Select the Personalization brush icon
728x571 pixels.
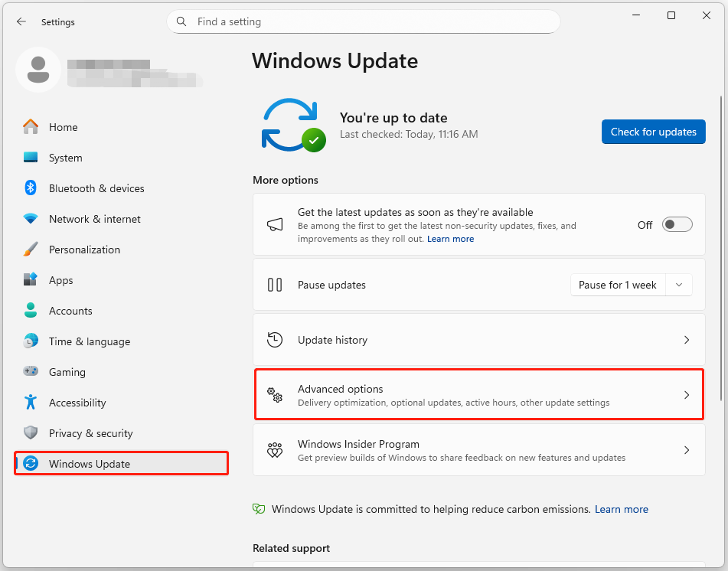click(31, 250)
